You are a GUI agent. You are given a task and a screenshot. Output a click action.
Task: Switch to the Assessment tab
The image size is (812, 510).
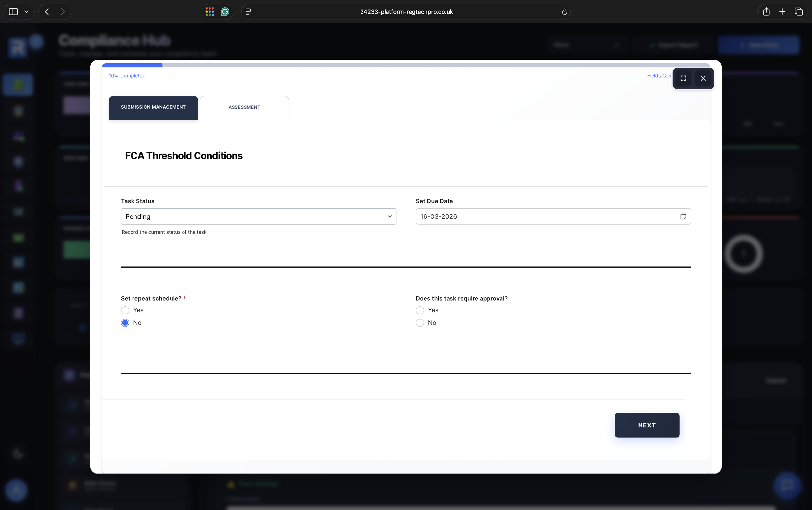coord(244,107)
